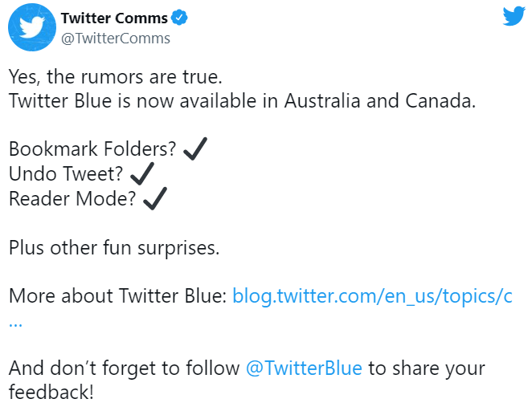Screen dimensions: 532x407
Task: Click the 'And don't forget to follow' text
Action: pos(124,368)
